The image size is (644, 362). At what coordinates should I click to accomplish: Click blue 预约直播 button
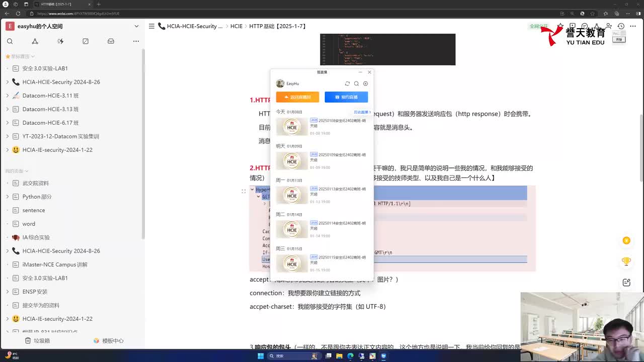(346, 97)
